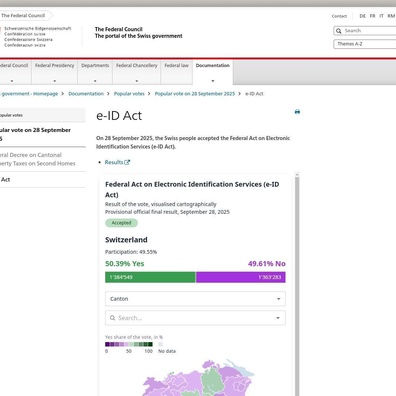Click the Contact link
Screen dimensions: 396x396
339,16
